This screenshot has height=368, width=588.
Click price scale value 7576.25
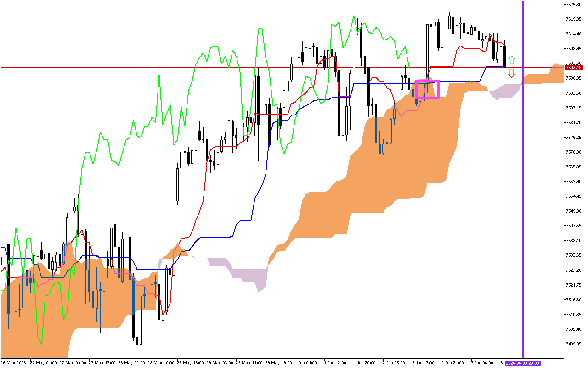pos(573,137)
